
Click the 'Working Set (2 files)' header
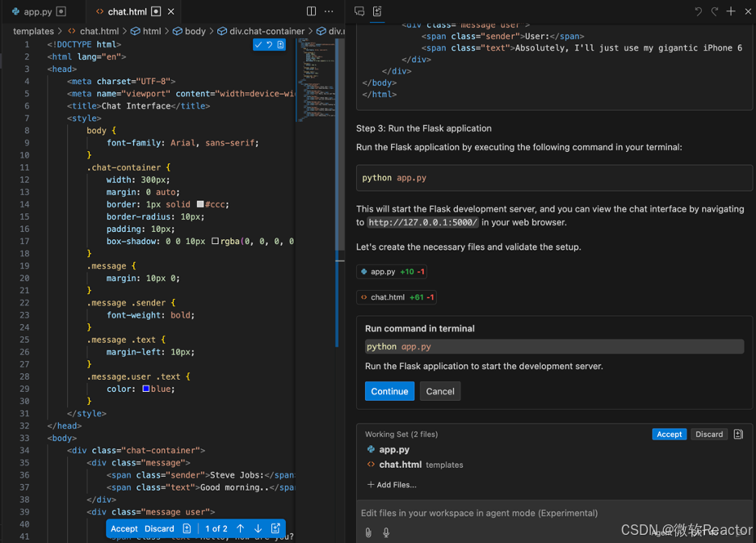401,434
